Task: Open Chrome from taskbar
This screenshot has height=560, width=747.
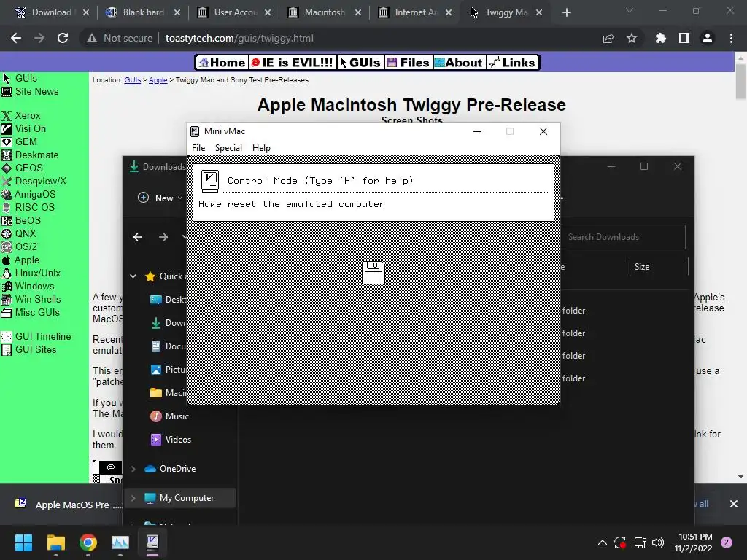Action: (x=88, y=542)
